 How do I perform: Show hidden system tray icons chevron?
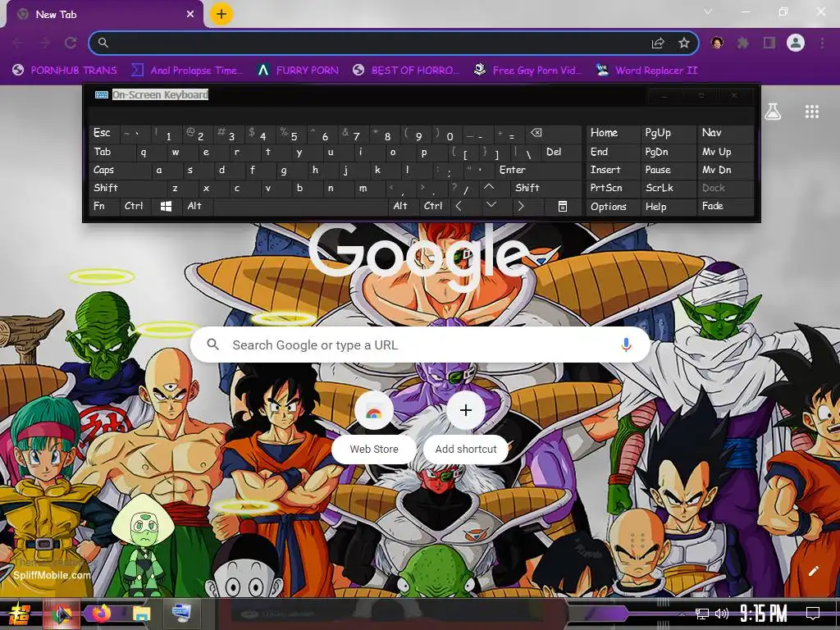pyautogui.click(x=682, y=614)
